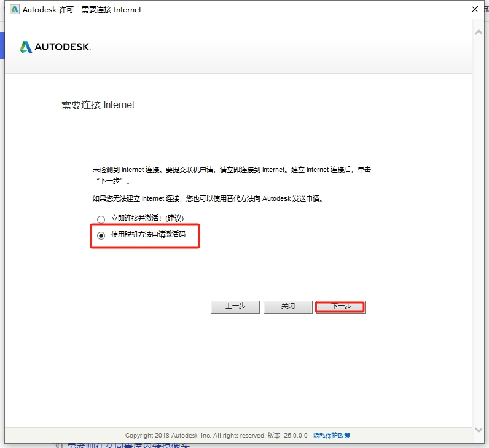The width and height of the screenshot is (489, 448).
Task: Click the Autodesk title bar icon
Action: coord(14,9)
